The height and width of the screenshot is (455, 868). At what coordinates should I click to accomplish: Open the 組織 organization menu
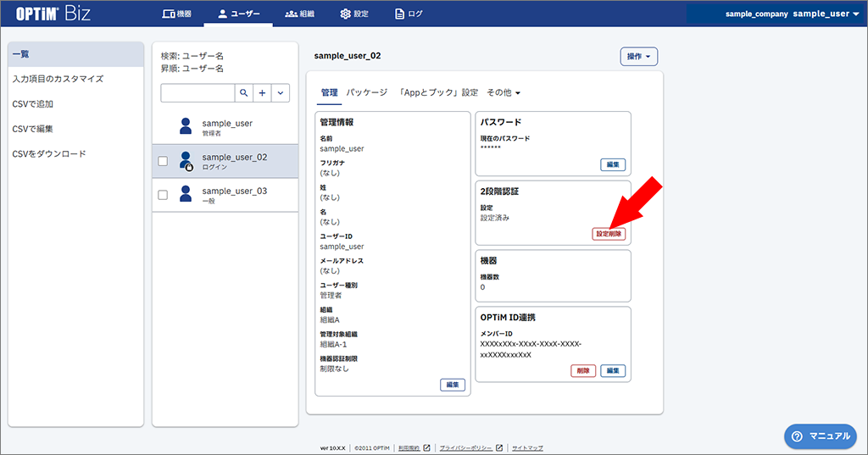click(299, 14)
